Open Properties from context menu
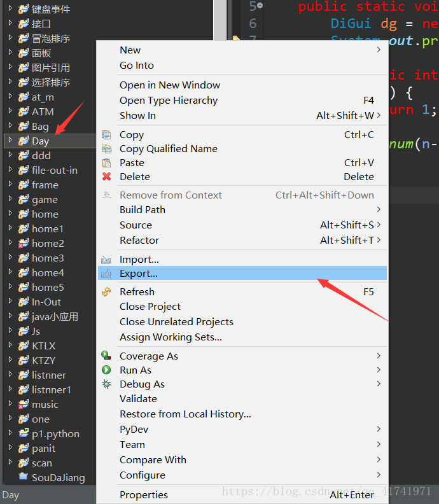 242,494
